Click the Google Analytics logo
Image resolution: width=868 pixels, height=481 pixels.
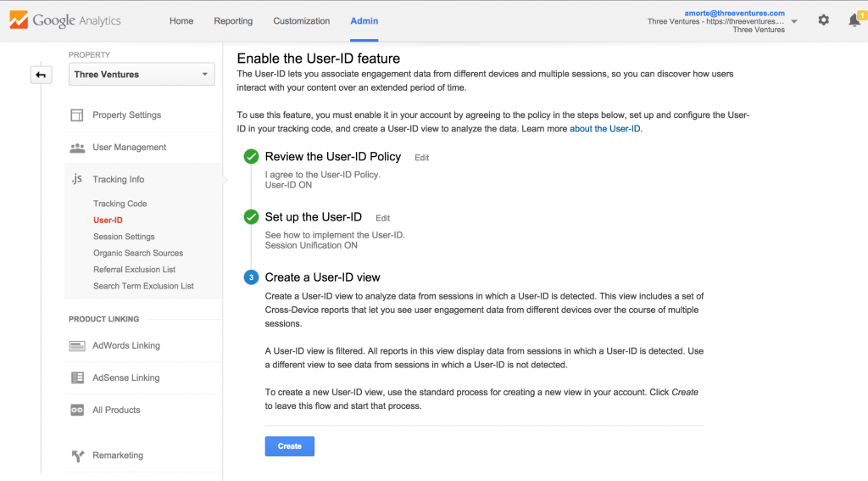click(65, 20)
